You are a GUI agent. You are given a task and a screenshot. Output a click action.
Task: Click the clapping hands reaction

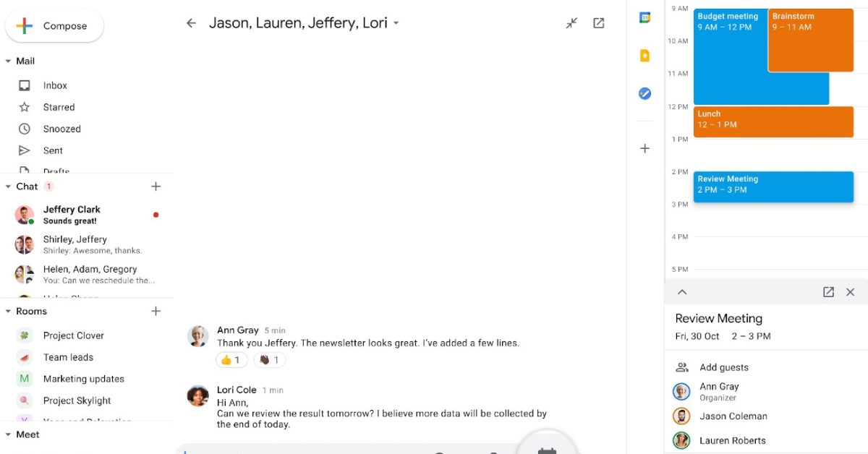(269, 359)
